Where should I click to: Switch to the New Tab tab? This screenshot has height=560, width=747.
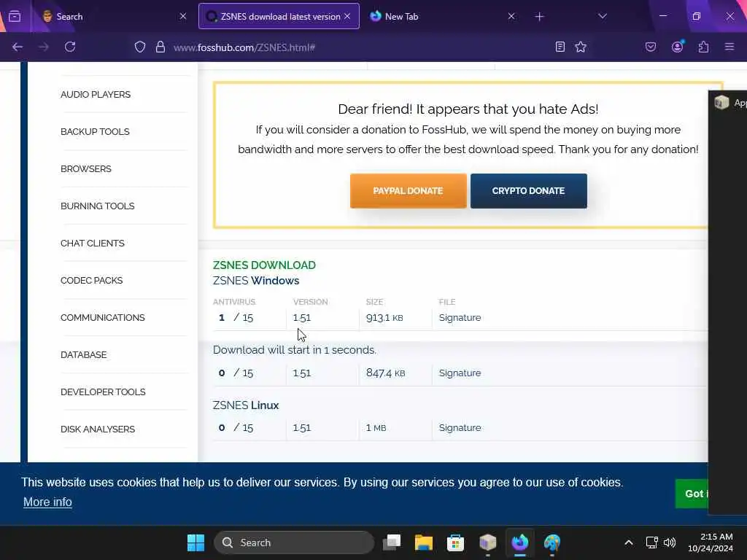(443, 16)
